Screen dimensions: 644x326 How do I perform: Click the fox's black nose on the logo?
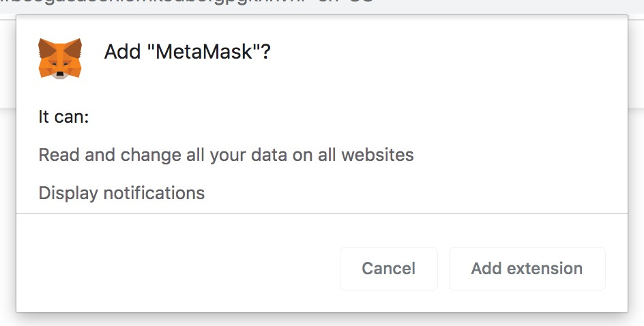pos(60,74)
